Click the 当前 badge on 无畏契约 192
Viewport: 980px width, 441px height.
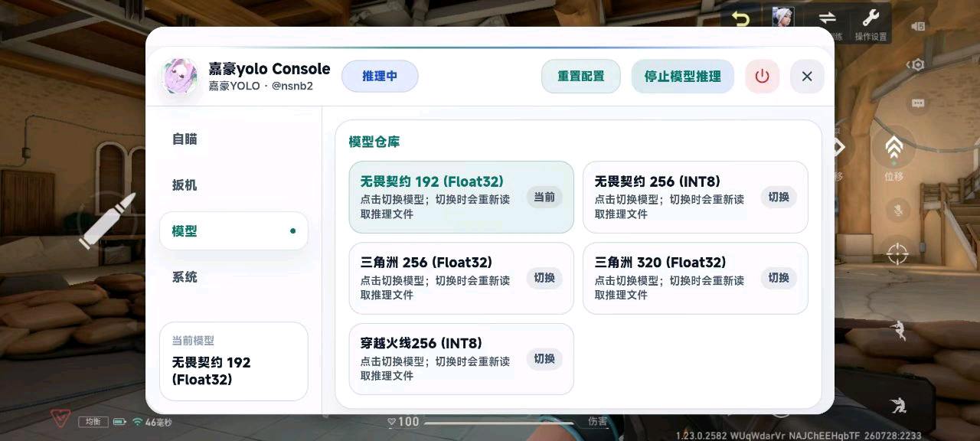click(x=544, y=198)
